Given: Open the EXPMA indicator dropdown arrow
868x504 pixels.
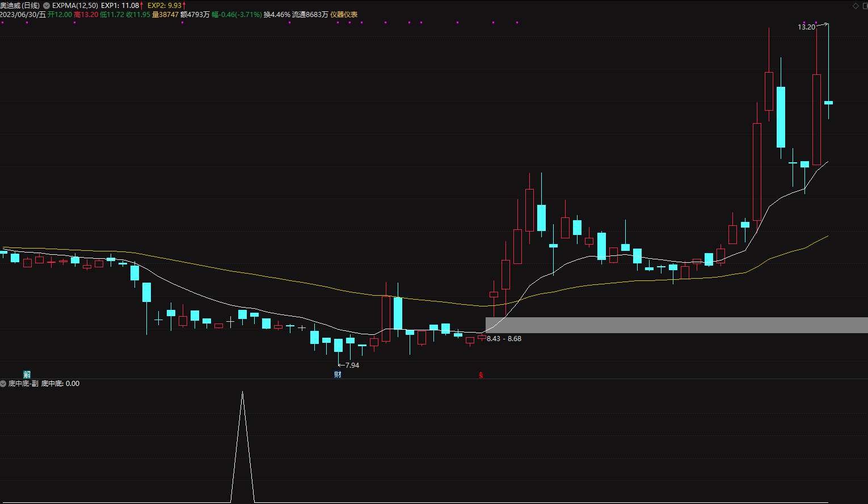Looking at the screenshot, I should pos(47,6).
